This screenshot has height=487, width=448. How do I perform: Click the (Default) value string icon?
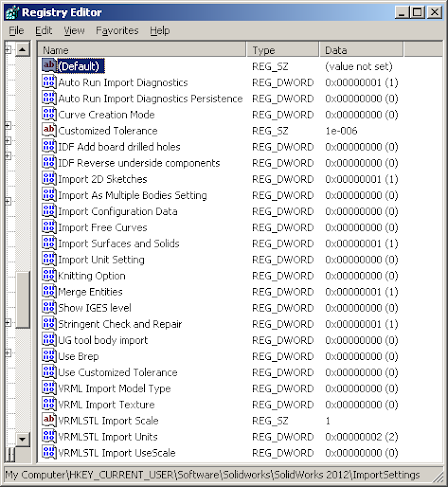49,66
